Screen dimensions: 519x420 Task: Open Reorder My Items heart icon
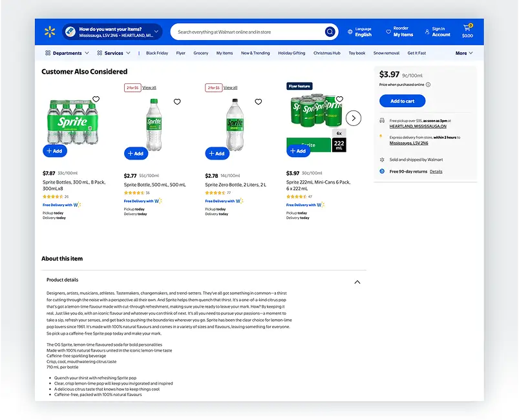click(388, 32)
